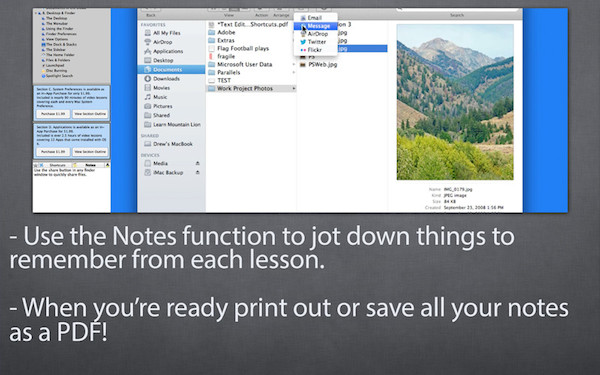Choose Email in the share menu
The height and width of the screenshot is (375, 600).
[315, 18]
